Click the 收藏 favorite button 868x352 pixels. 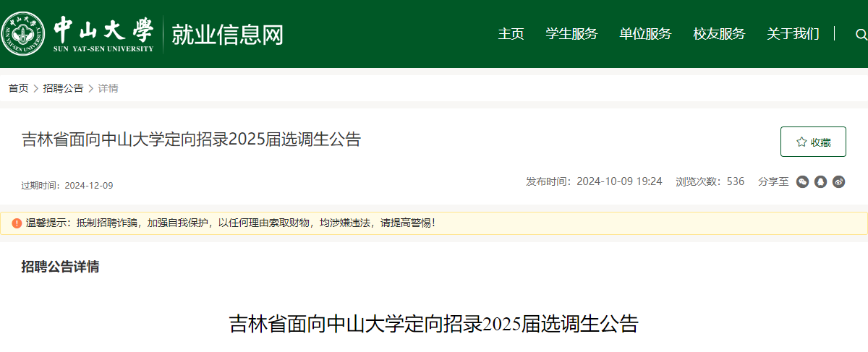(x=813, y=142)
